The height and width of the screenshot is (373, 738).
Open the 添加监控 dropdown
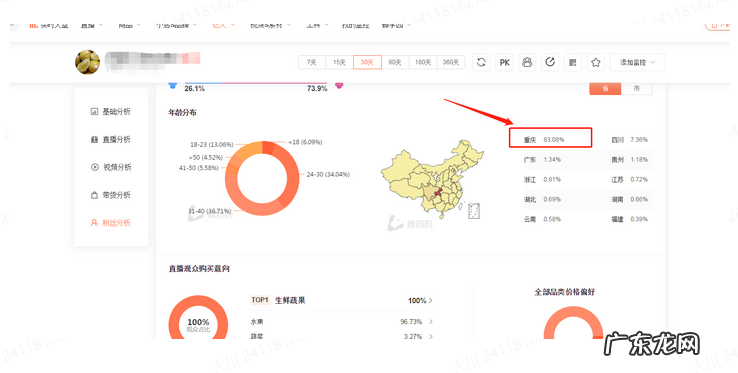click(x=637, y=62)
